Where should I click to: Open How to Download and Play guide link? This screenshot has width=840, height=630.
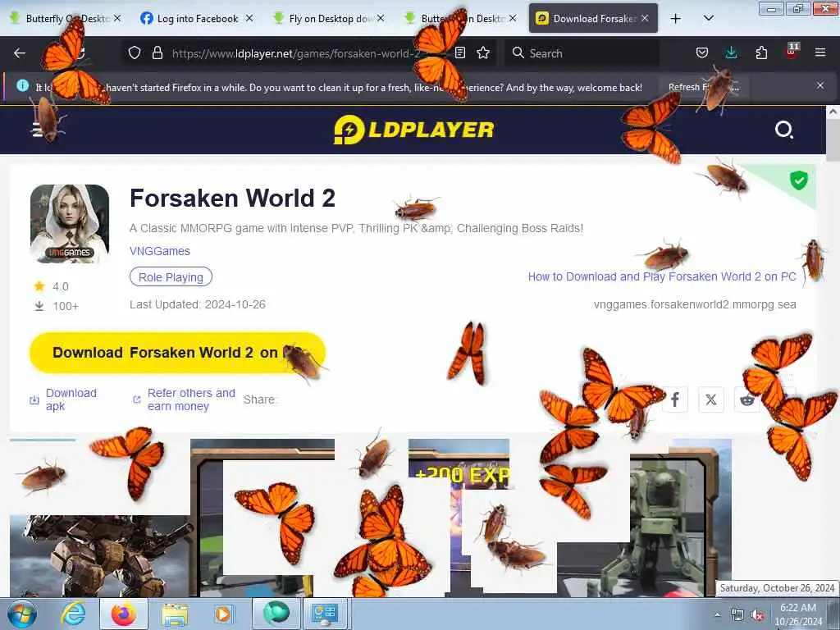tap(662, 276)
